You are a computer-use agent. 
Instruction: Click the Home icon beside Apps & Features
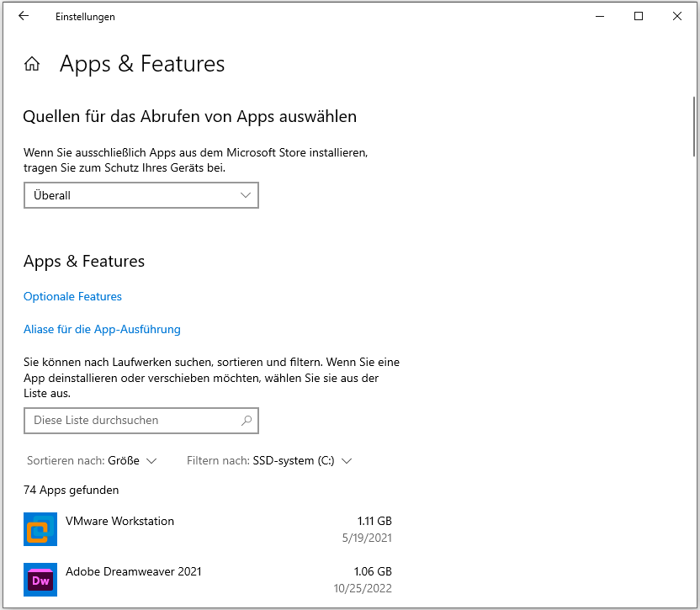click(32, 62)
